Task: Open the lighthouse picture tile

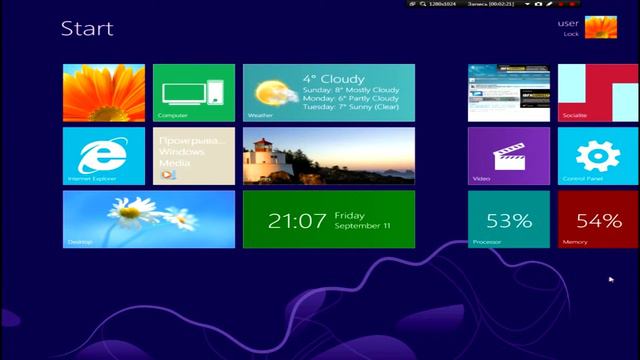Action: 329,156
